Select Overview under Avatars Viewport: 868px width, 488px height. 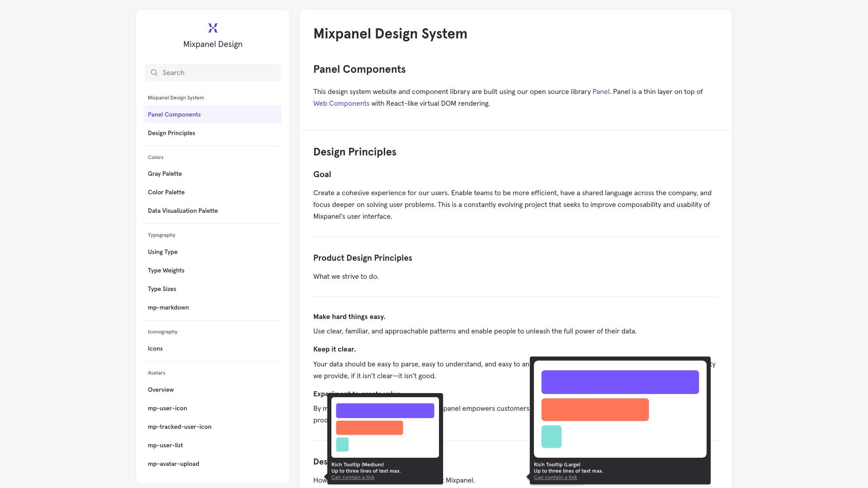[x=160, y=389]
